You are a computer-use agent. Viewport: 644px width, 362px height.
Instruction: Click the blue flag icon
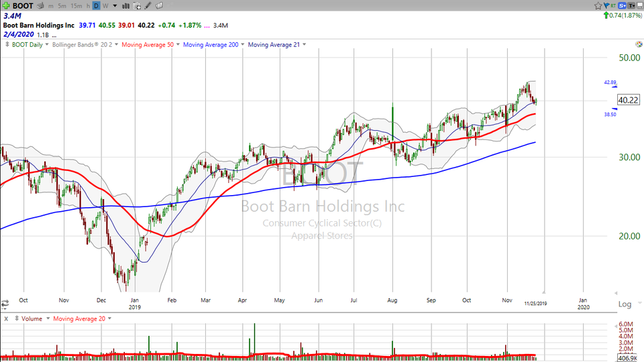point(606,6)
